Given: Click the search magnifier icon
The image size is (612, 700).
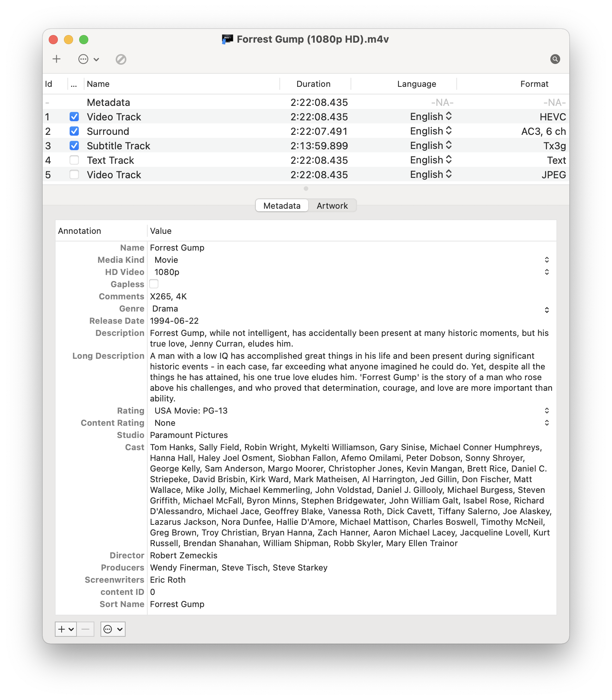Looking at the screenshot, I should coord(555,59).
